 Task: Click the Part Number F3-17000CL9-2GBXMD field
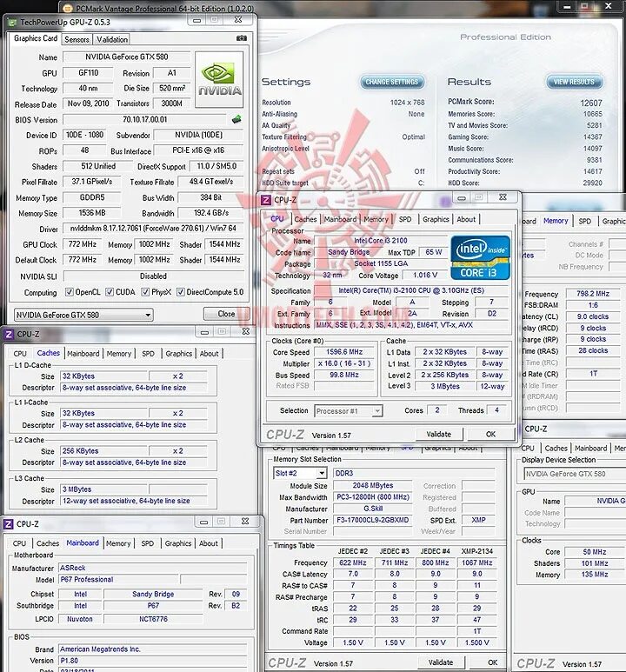click(x=372, y=520)
